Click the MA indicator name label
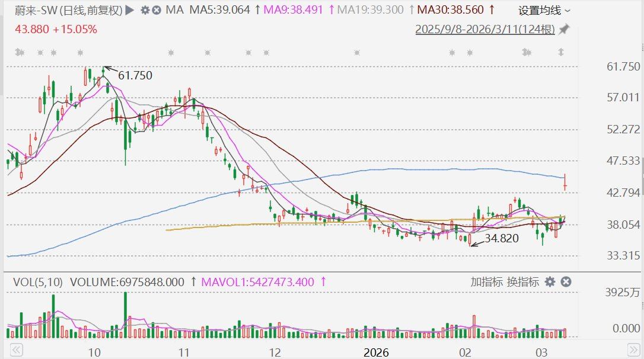This screenshot has height=359, width=644. [174, 10]
